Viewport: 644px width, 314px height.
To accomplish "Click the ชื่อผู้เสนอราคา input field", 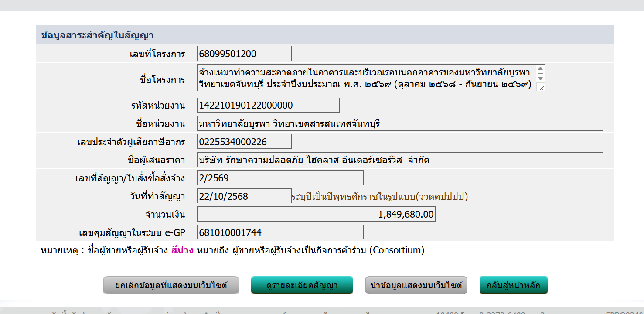I will click(400, 160).
